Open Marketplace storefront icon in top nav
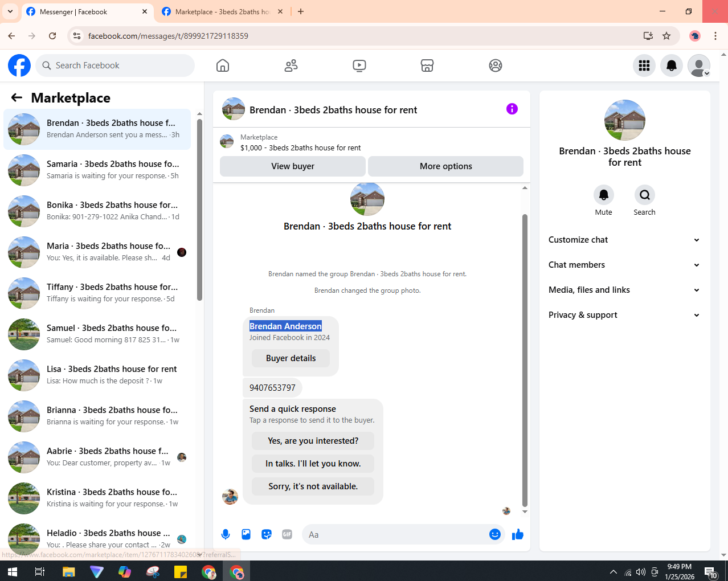This screenshot has height=581, width=728. (427, 66)
